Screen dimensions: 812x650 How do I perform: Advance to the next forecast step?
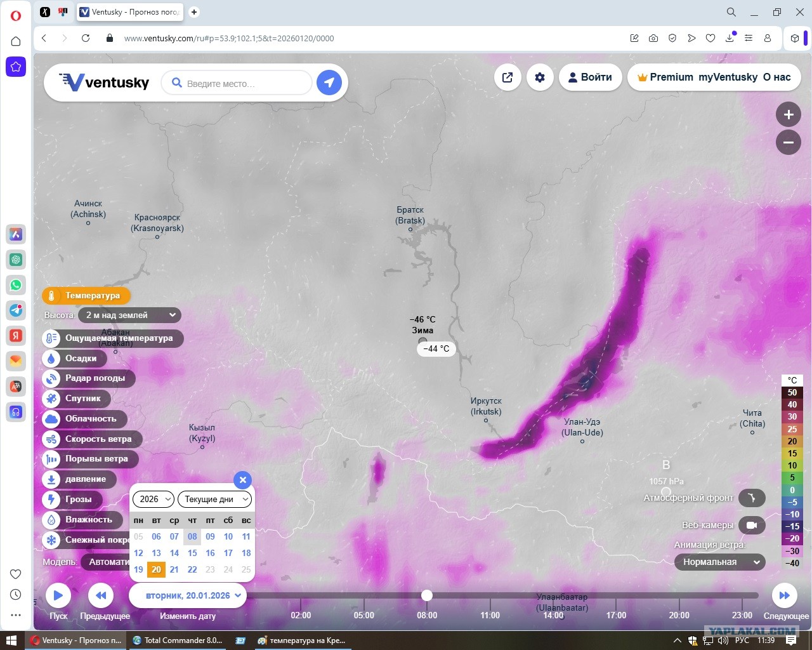[x=785, y=595]
